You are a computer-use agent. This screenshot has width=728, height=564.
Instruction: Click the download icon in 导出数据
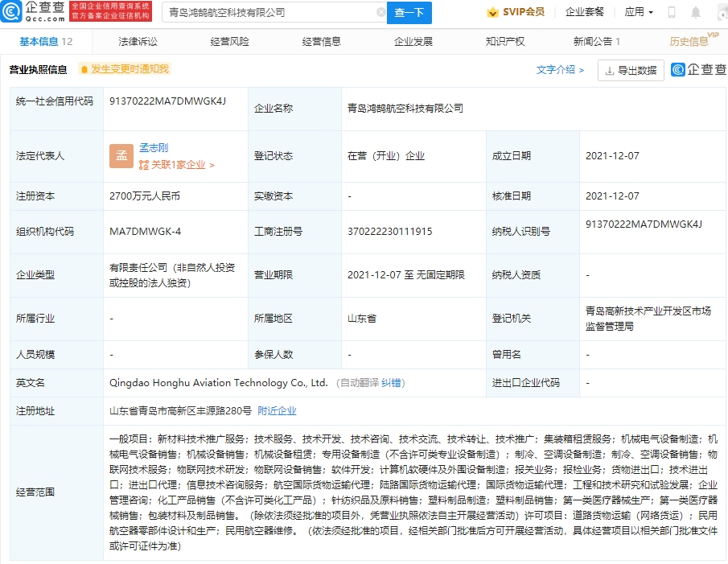[610, 71]
